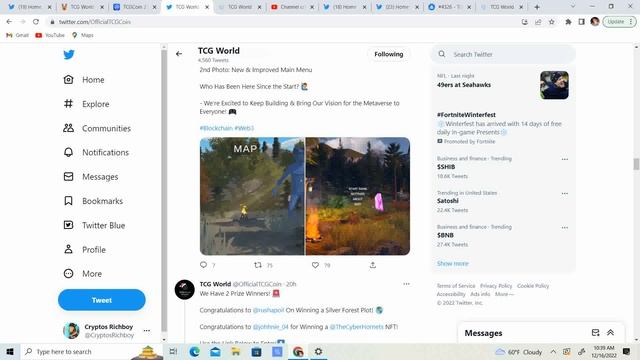Open Chrome extensions puzzle icon
Screen dimensions: 640x360
pyautogui.click(x=568, y=22)
